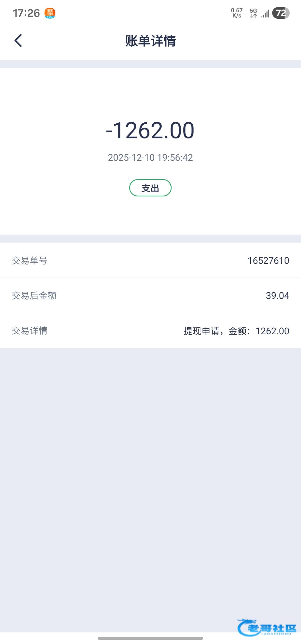Tap the 交易后金额 label
Image resolution: width=301 pixels, height=644 pixels.
tap(34, 296)
